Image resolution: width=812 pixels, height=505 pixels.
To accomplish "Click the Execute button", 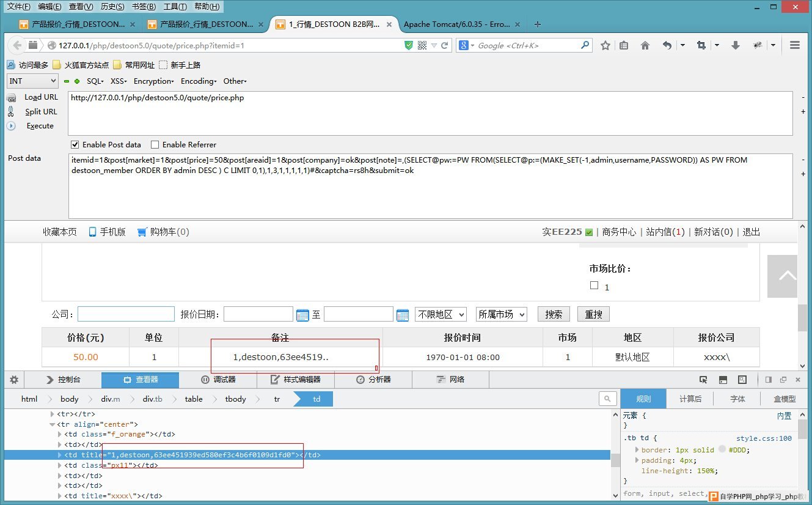I will pos(40,126).
